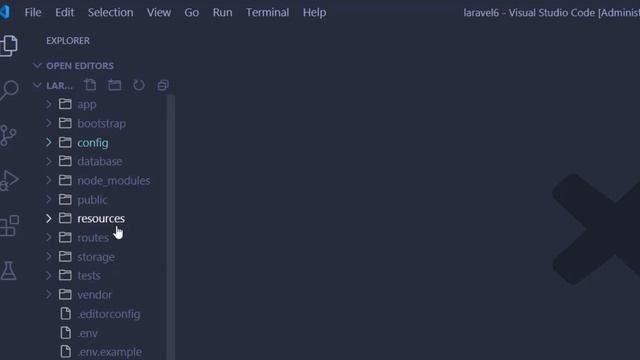Expand the tests folder chevron

(x=49, y=276)
